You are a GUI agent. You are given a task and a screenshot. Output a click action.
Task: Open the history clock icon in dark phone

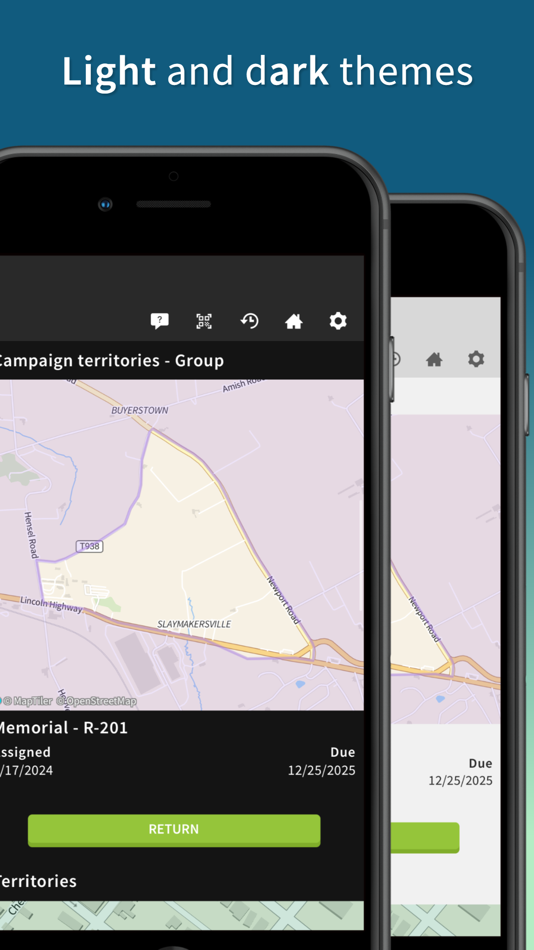click(249, 321)
